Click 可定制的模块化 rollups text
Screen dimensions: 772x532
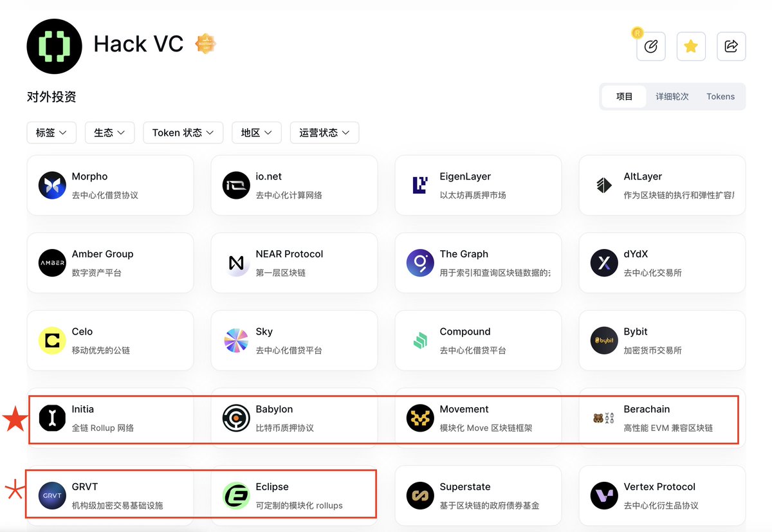(x=299, y=506)
